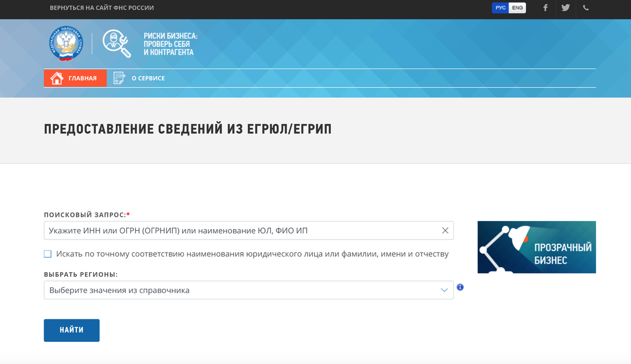
Task: Click the document icon beside О сервисе
Action: pyautogui.click(x=119, y=78)
